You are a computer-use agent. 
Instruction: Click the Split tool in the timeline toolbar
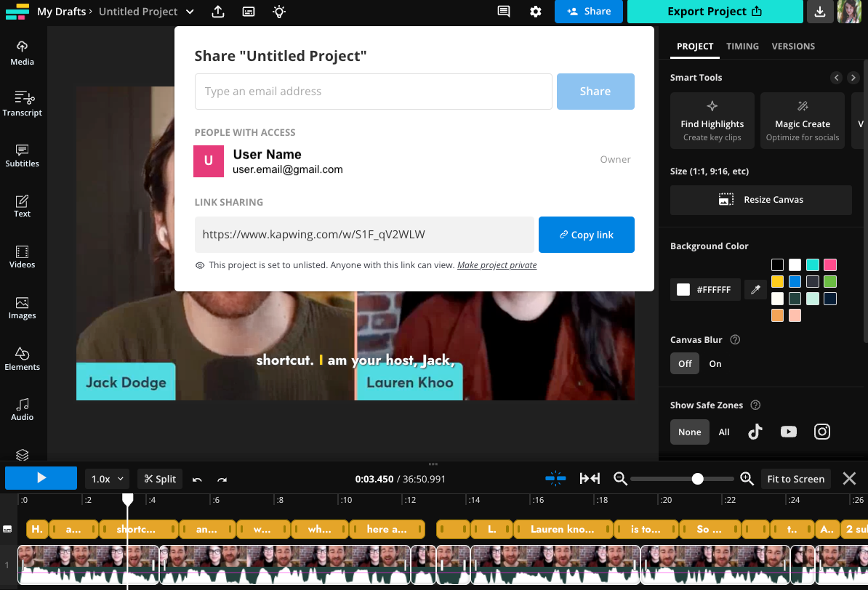(159, 478)
